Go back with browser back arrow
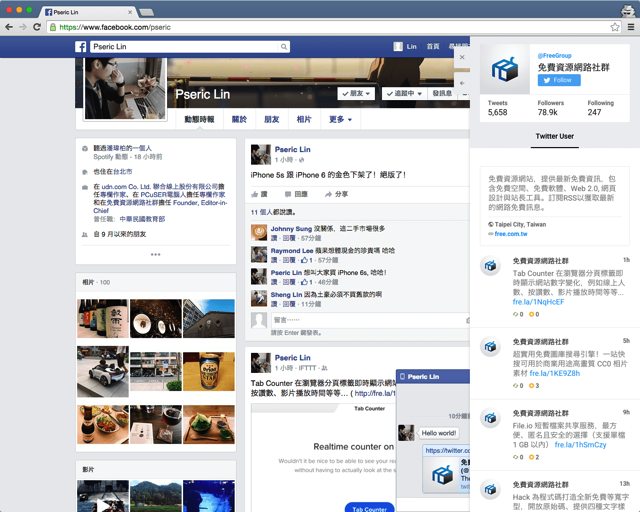Image resolution: width=640 pixels, height=512 pixels. (x=9, y=27)
